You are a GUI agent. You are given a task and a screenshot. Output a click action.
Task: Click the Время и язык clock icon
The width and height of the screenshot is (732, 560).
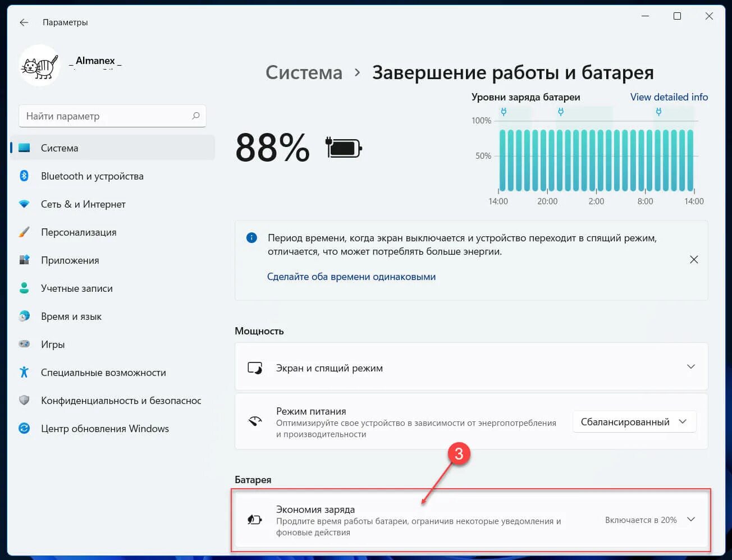pyautogui.click(x=24, y=316)
